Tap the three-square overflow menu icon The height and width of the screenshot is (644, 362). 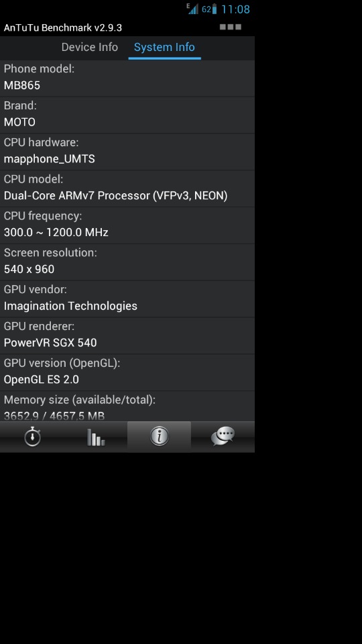230,27
